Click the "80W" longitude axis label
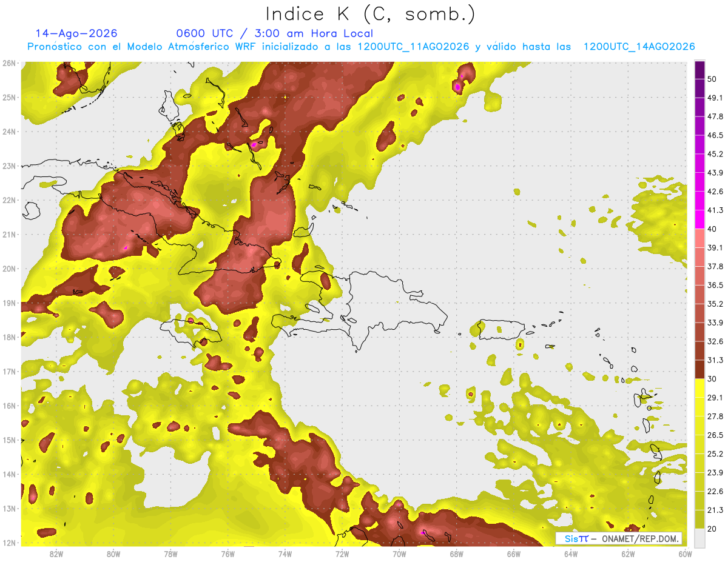 (113, 554)
